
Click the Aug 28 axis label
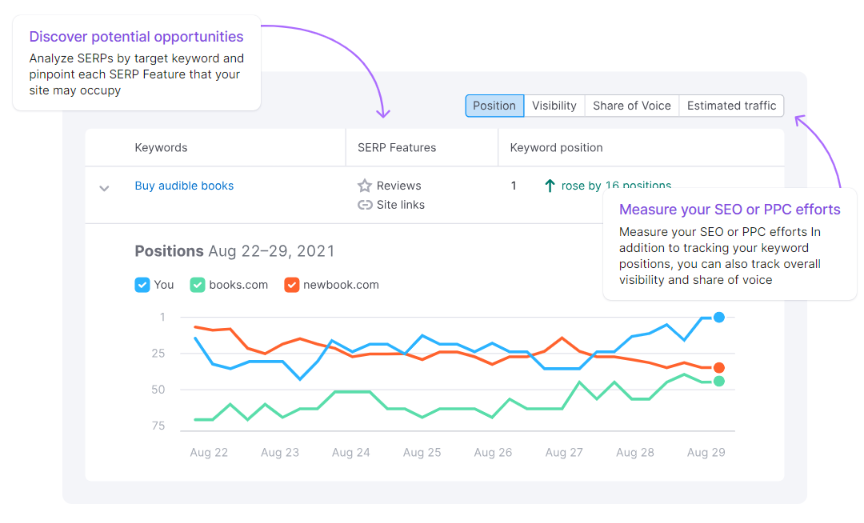click(635, 452)
